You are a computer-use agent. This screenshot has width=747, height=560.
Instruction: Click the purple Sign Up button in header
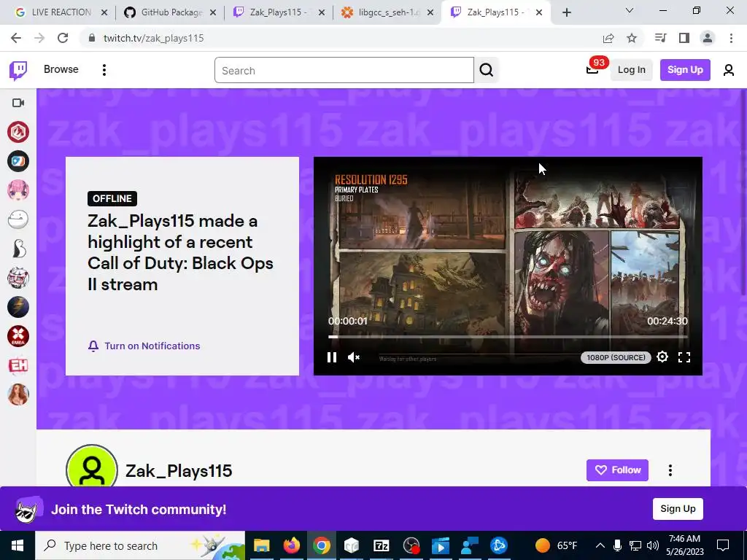click(x=684, y=70)
